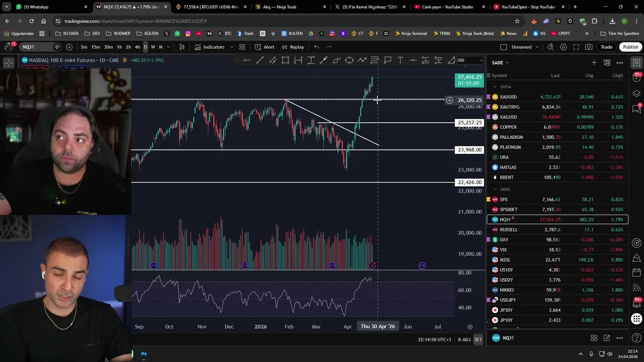Select XAUUSD row in watchlist

(557, 97)
